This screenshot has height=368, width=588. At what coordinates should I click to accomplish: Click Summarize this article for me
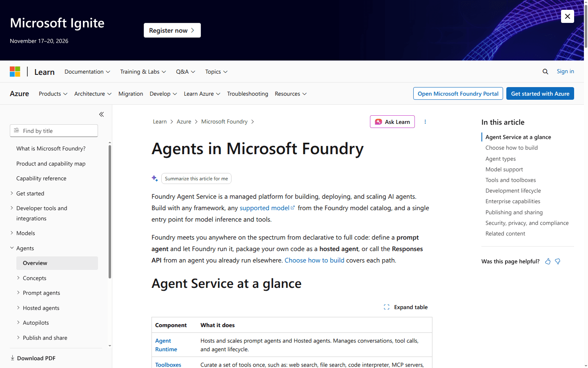click(196, 179)
